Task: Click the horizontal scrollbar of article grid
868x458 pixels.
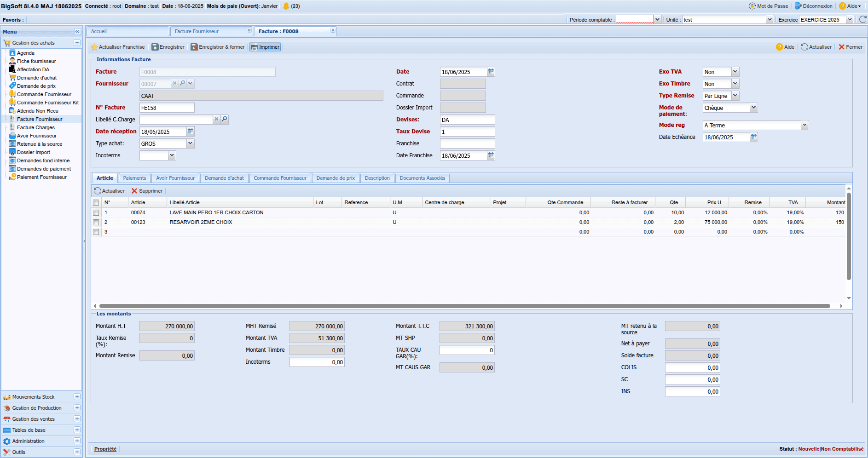Action: [465, 306]
